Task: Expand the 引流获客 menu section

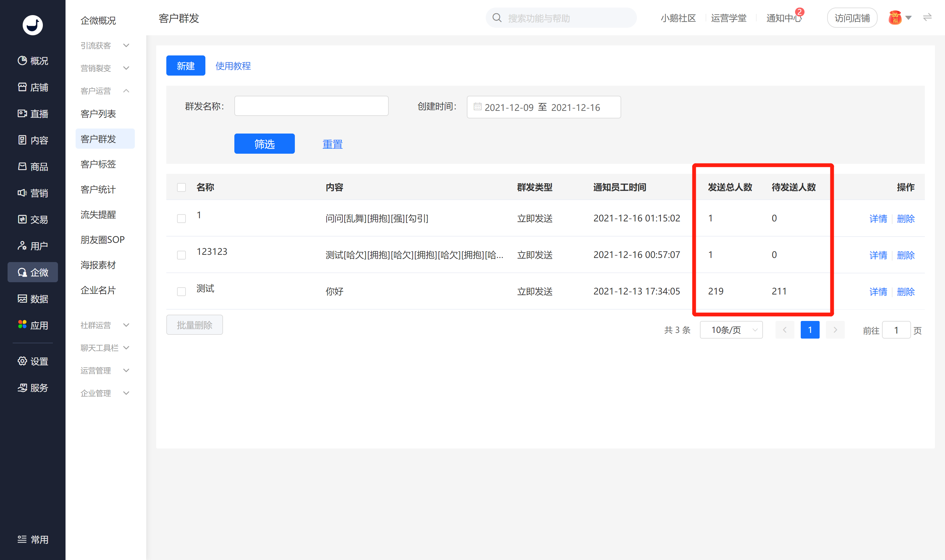Action: coord(105,45)
